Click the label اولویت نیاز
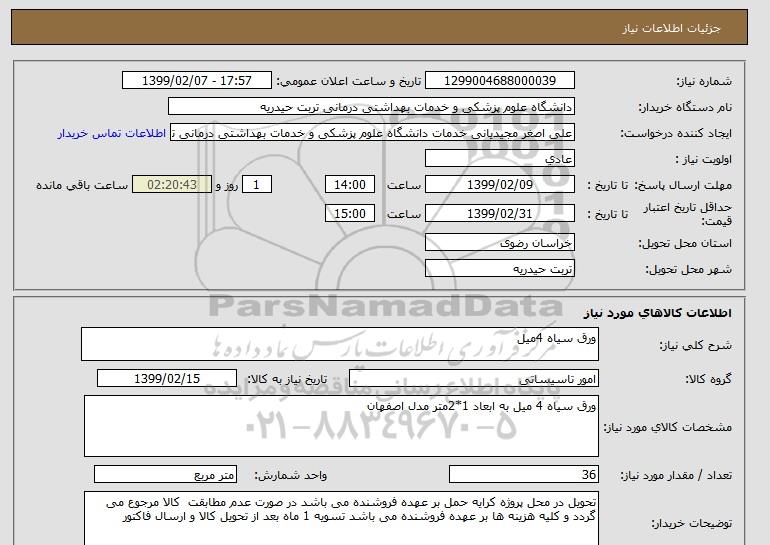 [x=704, y=159]
